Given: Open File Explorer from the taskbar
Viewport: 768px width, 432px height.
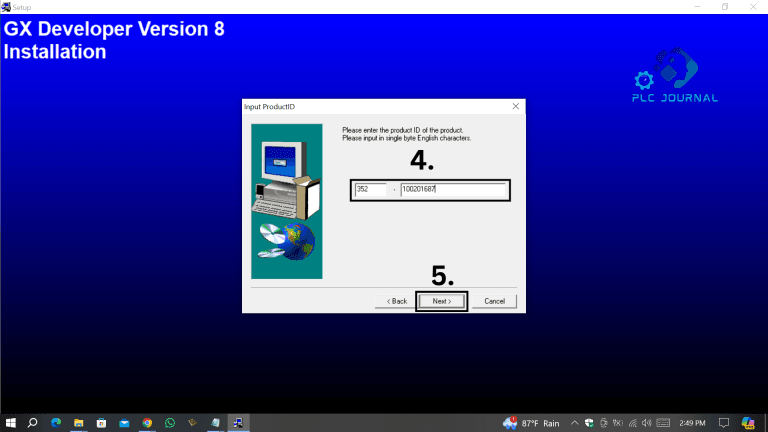Looking at the screenshot, I should [79, 423].
